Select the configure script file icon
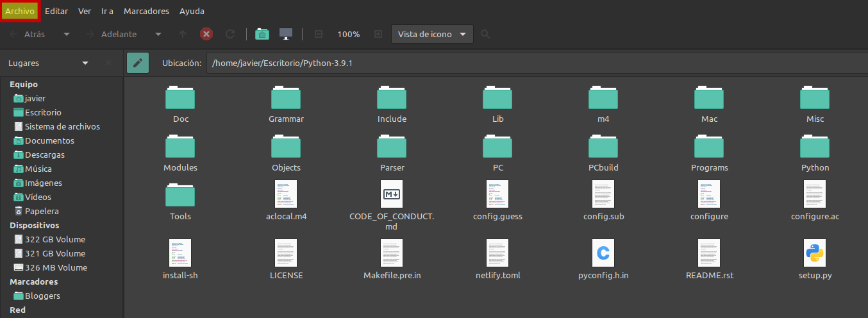Image resolution: width=868 pixels, height=318 pixels. pos(709,194)
